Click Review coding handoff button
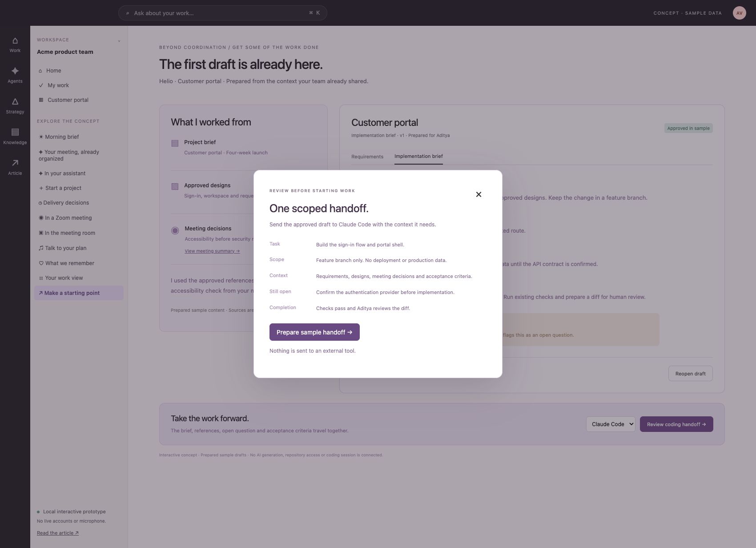Image resolution: width=756 pixels, height=548 pixels. coord(676,424)
